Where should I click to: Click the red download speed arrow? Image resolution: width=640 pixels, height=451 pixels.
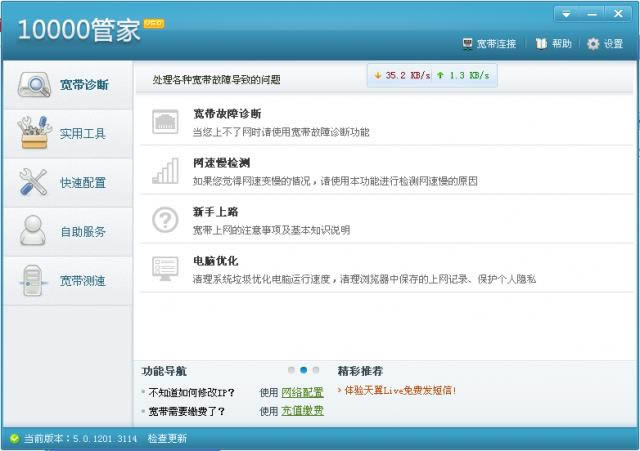coord(378,76)
